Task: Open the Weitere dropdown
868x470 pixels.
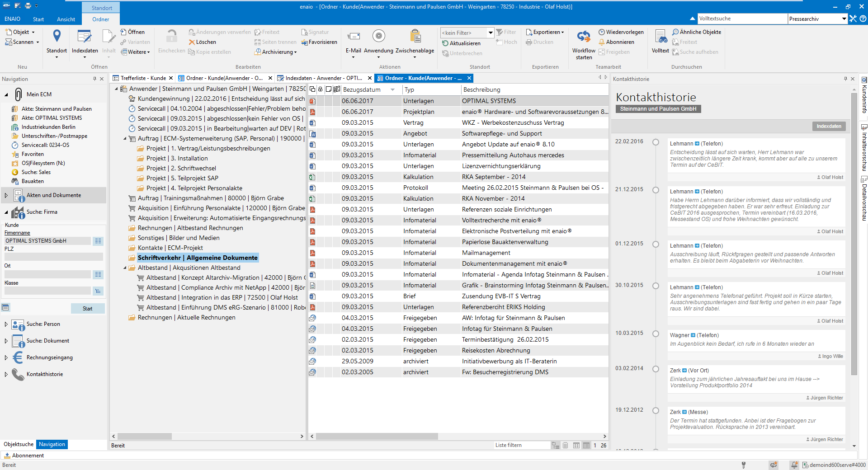Action: (136, 52)
